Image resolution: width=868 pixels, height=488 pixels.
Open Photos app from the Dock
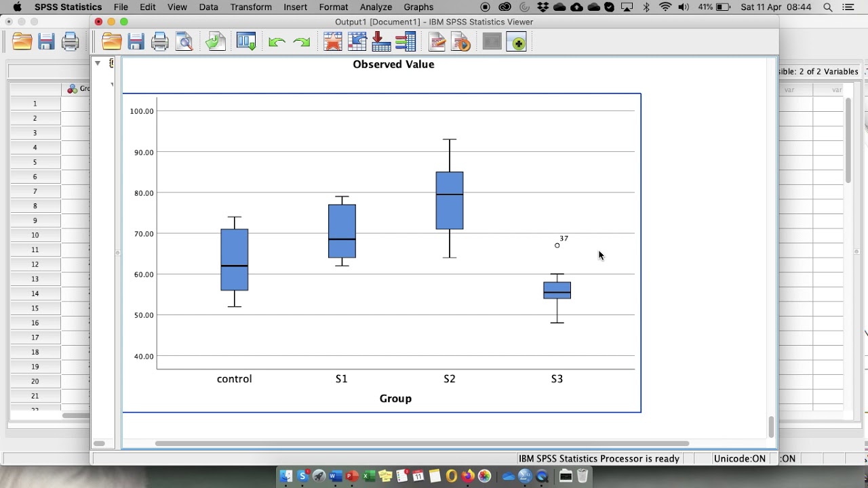click(484, 476)
